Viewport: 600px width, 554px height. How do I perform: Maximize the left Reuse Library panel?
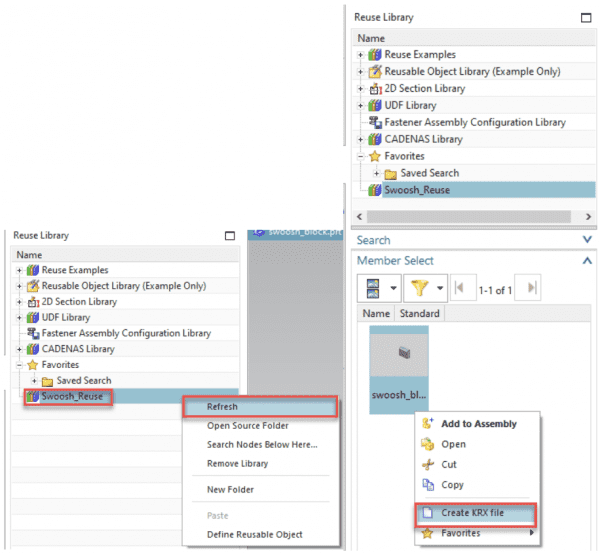coord(230,236)
